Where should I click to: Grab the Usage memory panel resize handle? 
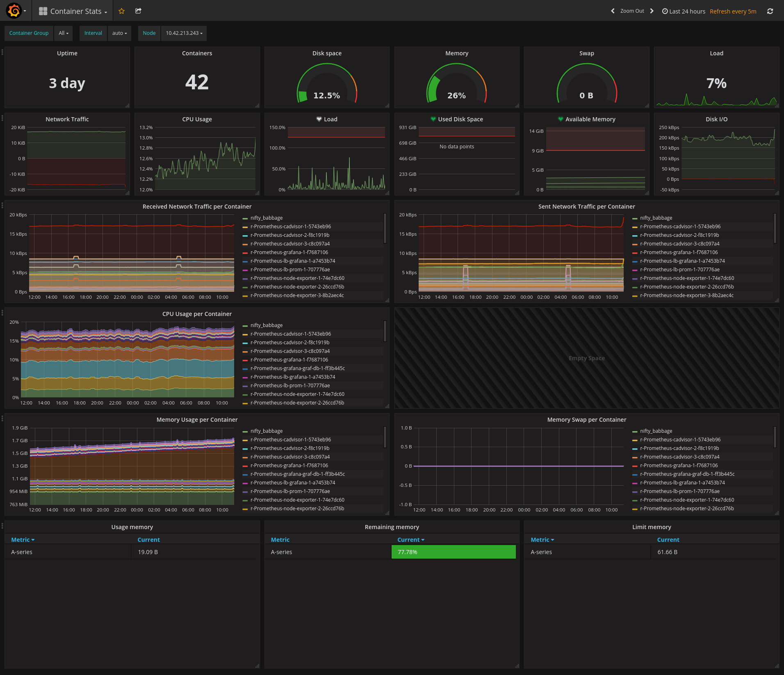(x=258, y=666)
